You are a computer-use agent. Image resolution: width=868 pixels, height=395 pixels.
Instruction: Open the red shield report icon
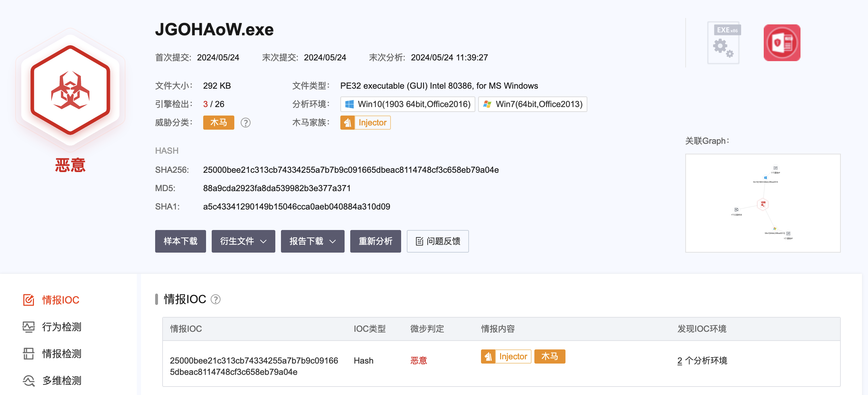click(x=782, y=43)
